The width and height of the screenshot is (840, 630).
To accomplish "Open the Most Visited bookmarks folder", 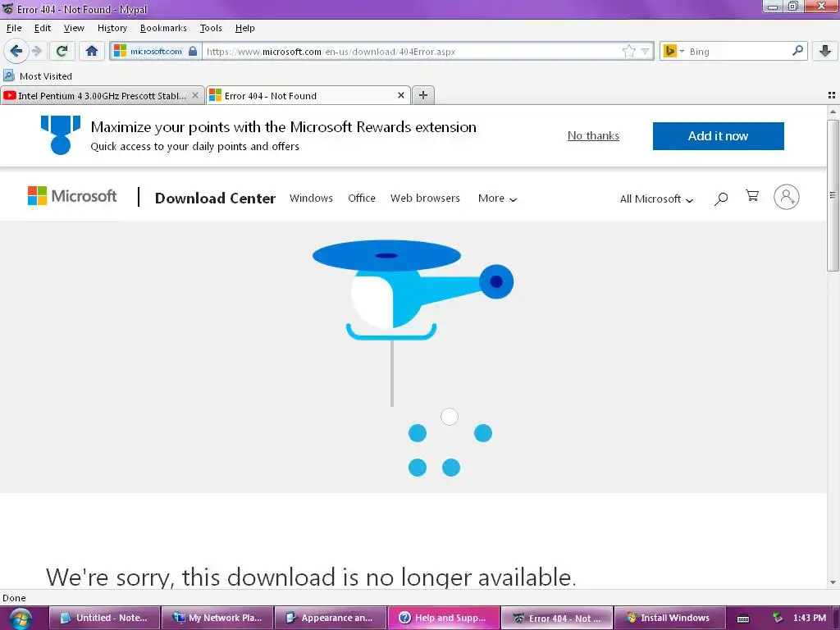I will tap(38, 75).
